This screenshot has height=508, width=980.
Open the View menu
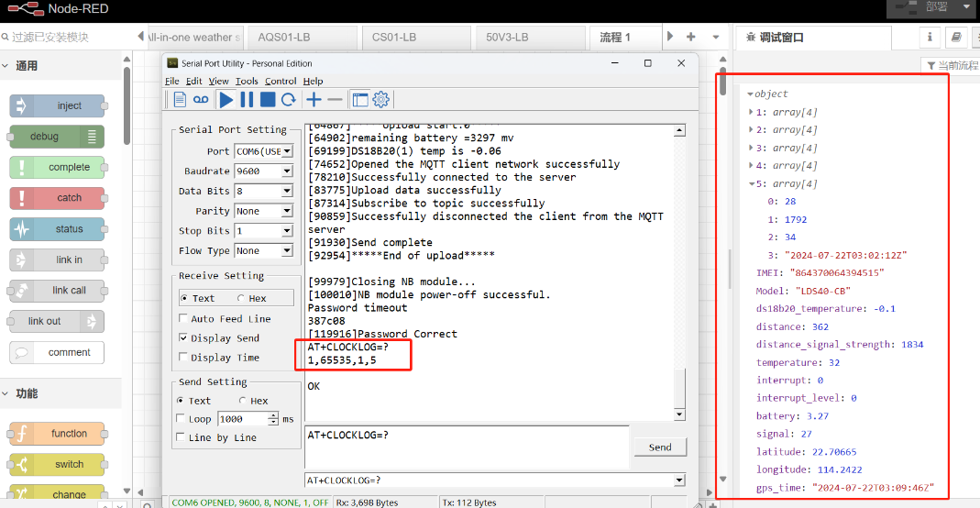pyautogui.click(x=219, y=82)
